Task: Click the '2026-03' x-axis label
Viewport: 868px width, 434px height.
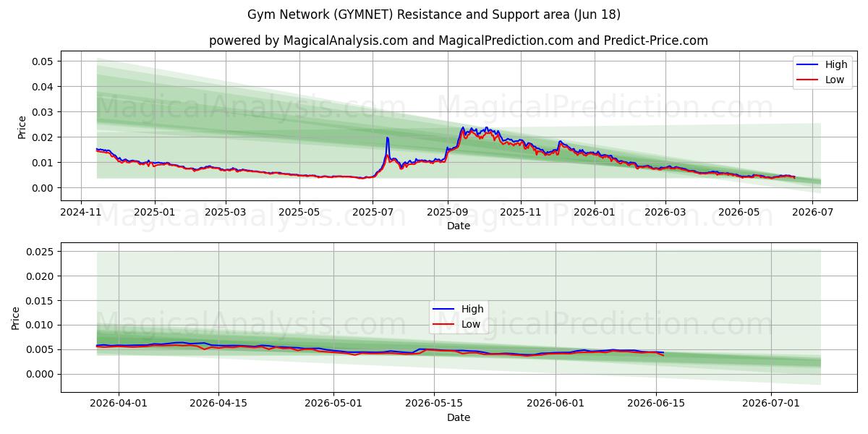Action: pos(665,213)
